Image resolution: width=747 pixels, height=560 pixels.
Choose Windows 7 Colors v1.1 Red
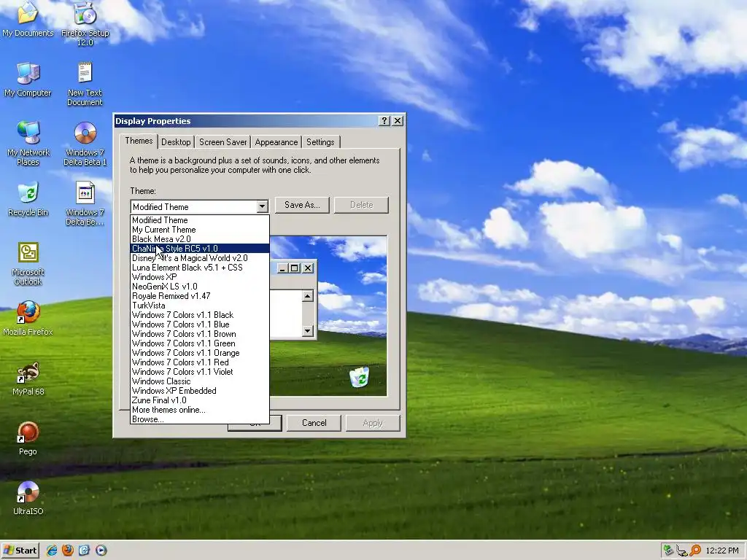coord(200,362)
